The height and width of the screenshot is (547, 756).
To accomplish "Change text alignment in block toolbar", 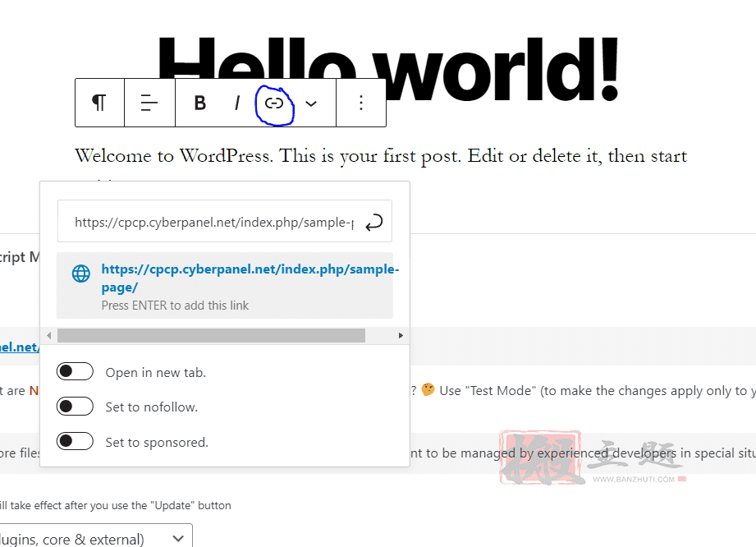I will (x=149, y=103).
